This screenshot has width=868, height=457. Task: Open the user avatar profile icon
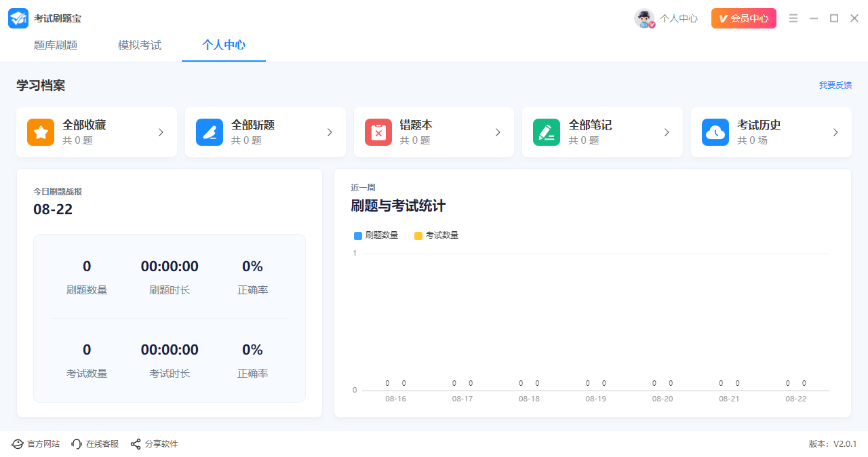coord(644,18)
